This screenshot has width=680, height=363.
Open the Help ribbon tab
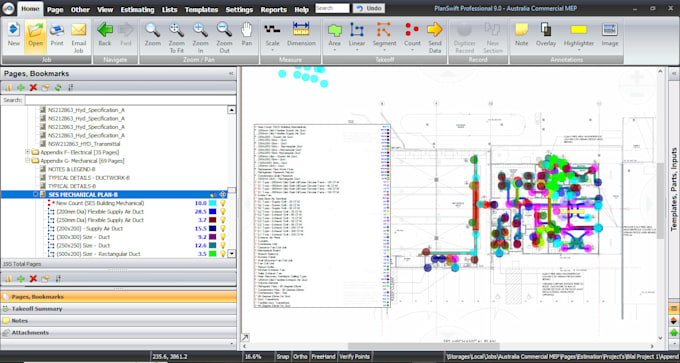(301, 10)
